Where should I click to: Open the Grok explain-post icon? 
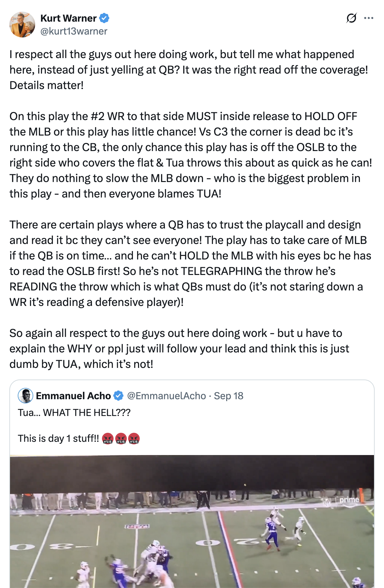point(351,18)
